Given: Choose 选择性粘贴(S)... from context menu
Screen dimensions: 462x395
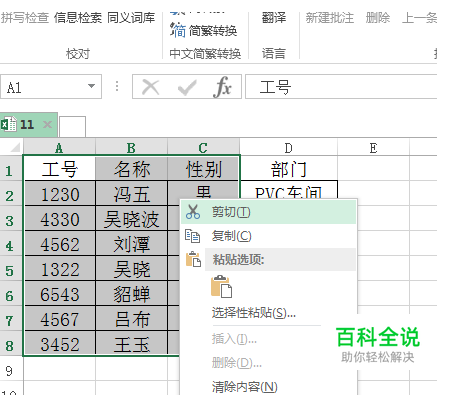Looking at the screenshot, I should click(x=254, y=313).
